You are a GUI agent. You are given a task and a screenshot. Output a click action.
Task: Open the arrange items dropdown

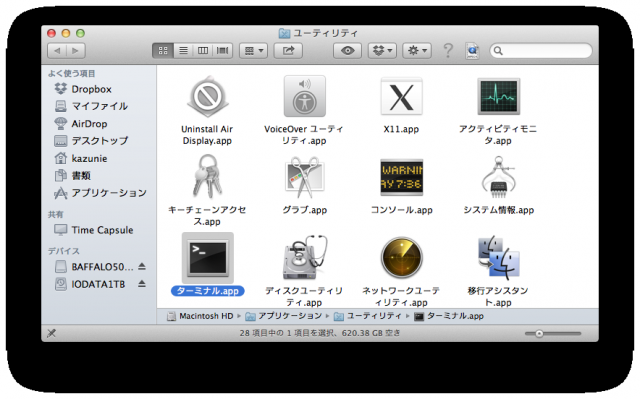(253, 51)
